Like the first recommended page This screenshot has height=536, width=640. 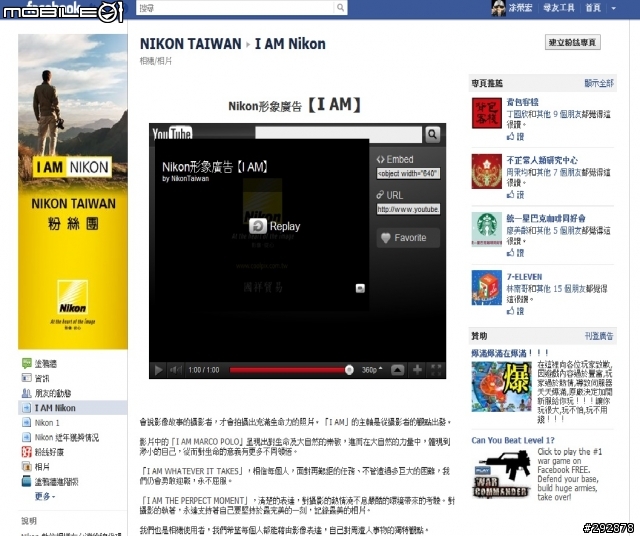tap(515, 136)
